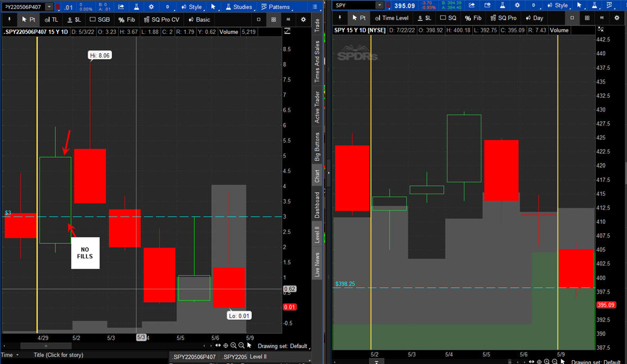Zoom out using magnifier minus below left chart
This screenshot has width=627, height=364.
241,345
